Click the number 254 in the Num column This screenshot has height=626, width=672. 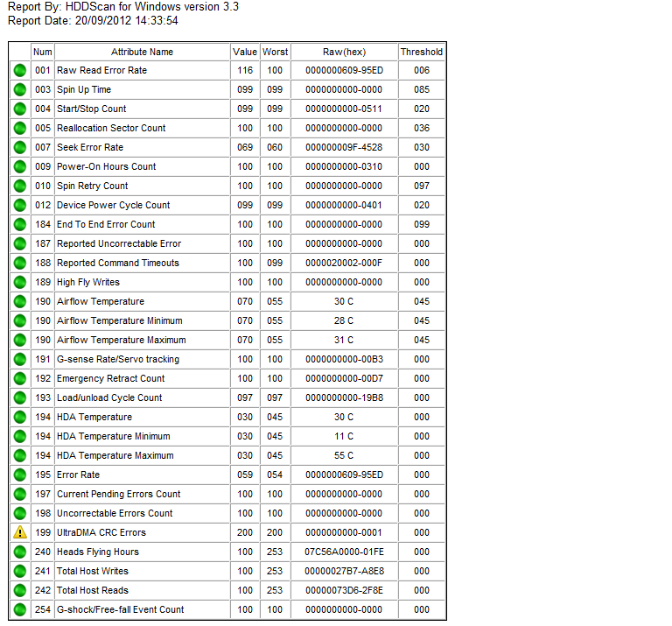pyautogui.click(x=43, y=609)
